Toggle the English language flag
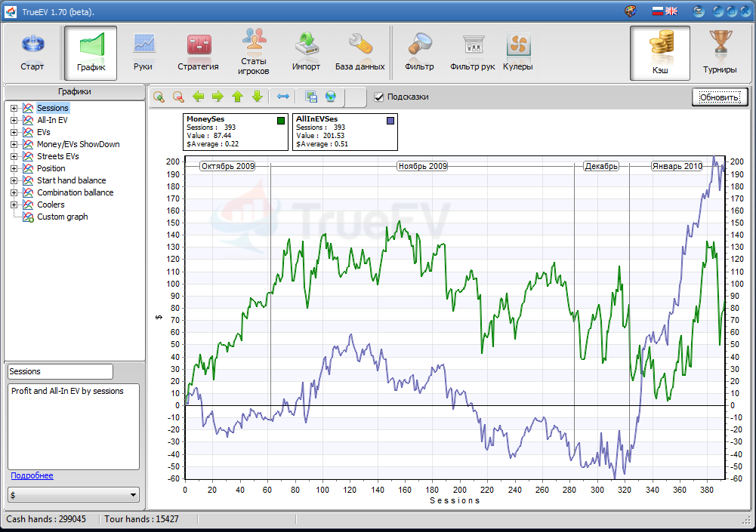The height and width of the screenshot is (532, 756). (671, 11)
